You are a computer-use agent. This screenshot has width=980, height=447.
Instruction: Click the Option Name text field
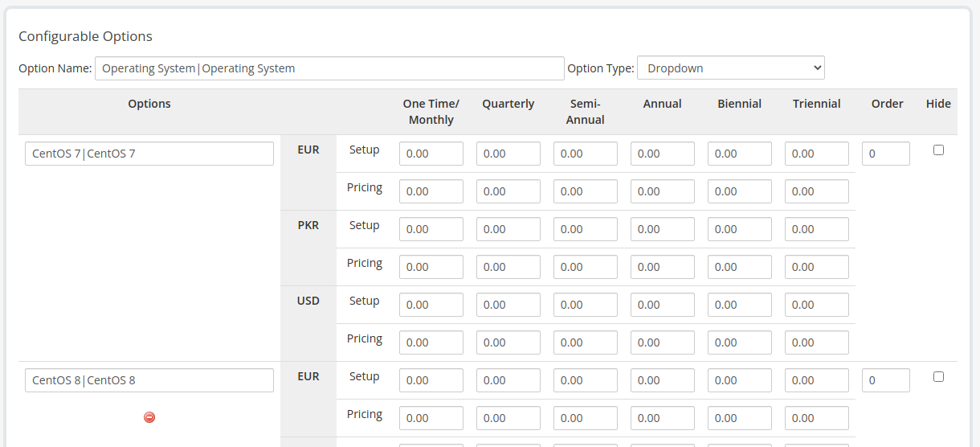click(329, 68)
